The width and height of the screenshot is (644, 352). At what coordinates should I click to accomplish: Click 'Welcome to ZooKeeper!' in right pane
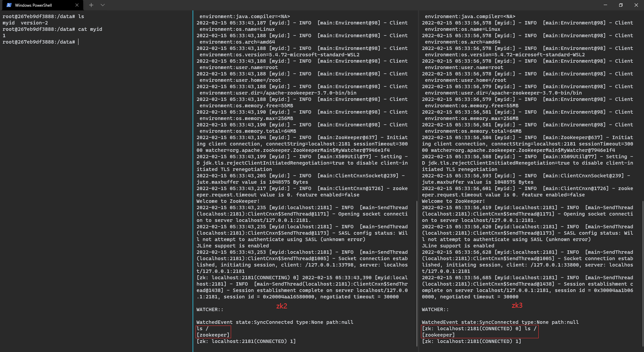pyautogui.click(x=453, y=201)
